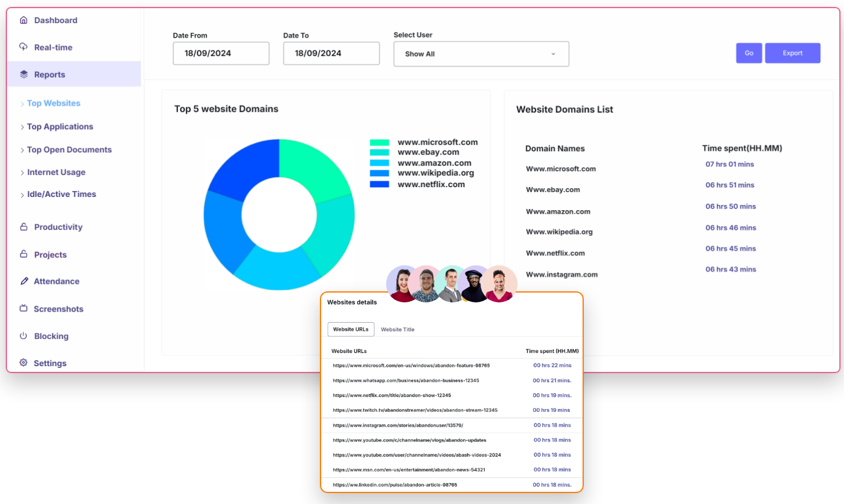Select Top Open Documents report
Image resolution: width=844 pixels, height=504 pixels.
70,149
